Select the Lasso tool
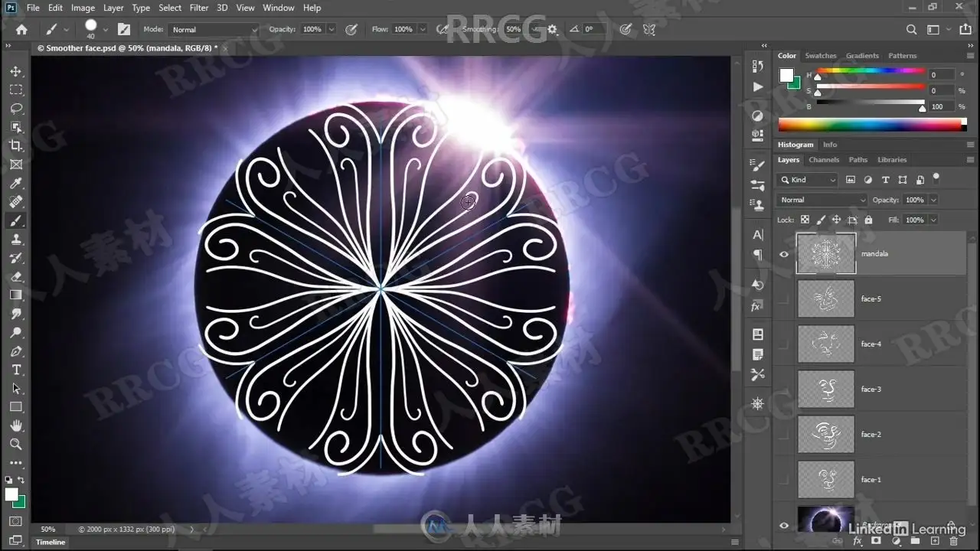Viewport: 980px width, 551px height. click(x=15, y=108)
